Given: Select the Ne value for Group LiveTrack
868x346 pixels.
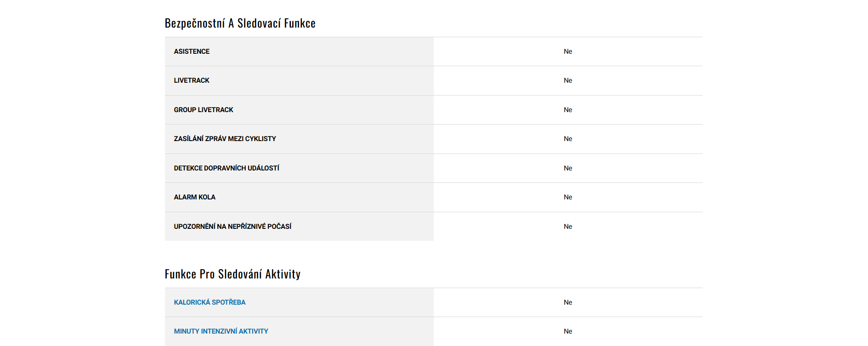Looking at the screenshot, I should [568, 110].
